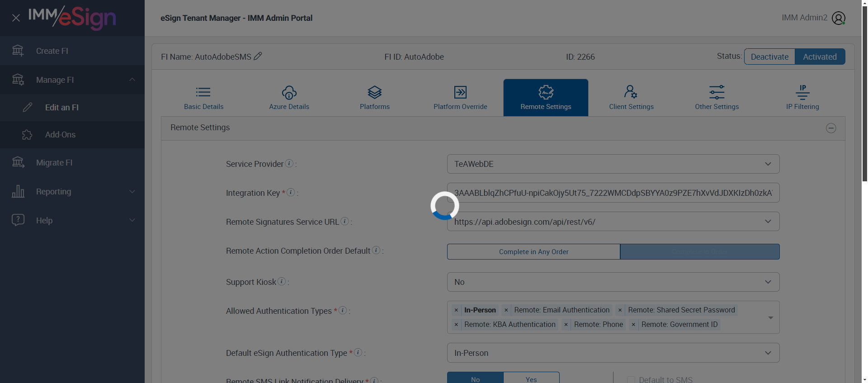Remove Remote: Shared Secret Password tag

click(620, 310)
